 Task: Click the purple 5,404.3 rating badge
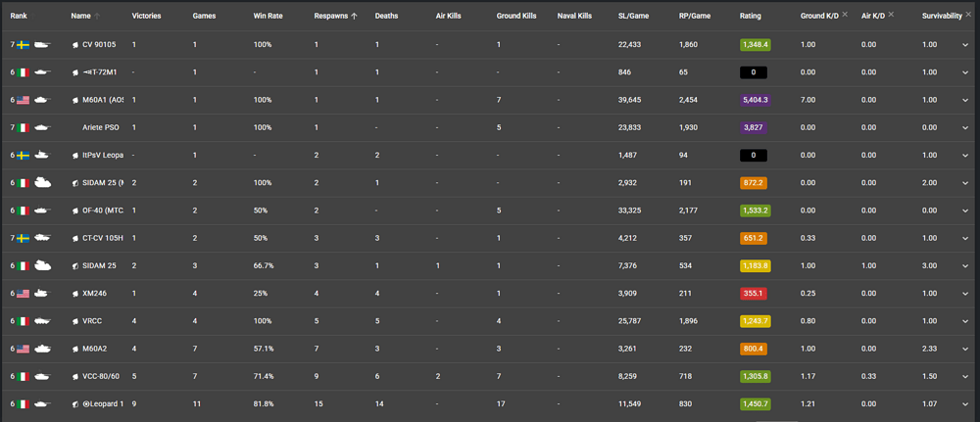click(x=754, y=100)
